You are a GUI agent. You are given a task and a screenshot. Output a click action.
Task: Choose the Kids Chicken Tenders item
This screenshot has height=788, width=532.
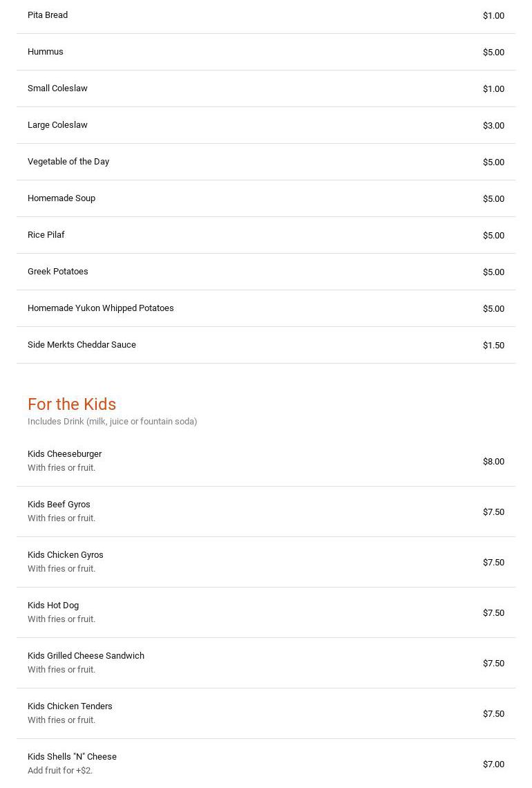click(70, 706)
